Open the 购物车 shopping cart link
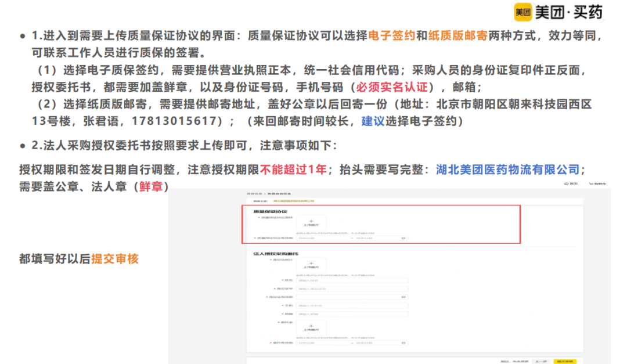627x364 pixels. (x=597, y=183)
